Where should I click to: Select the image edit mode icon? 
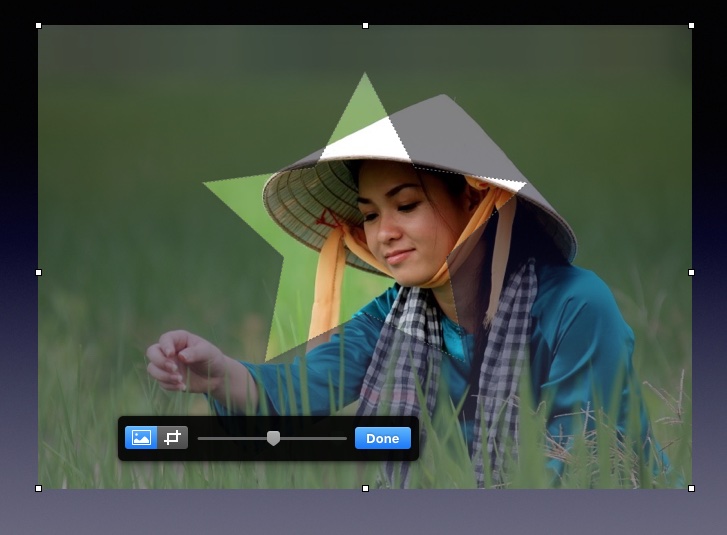tap(141, 438)
